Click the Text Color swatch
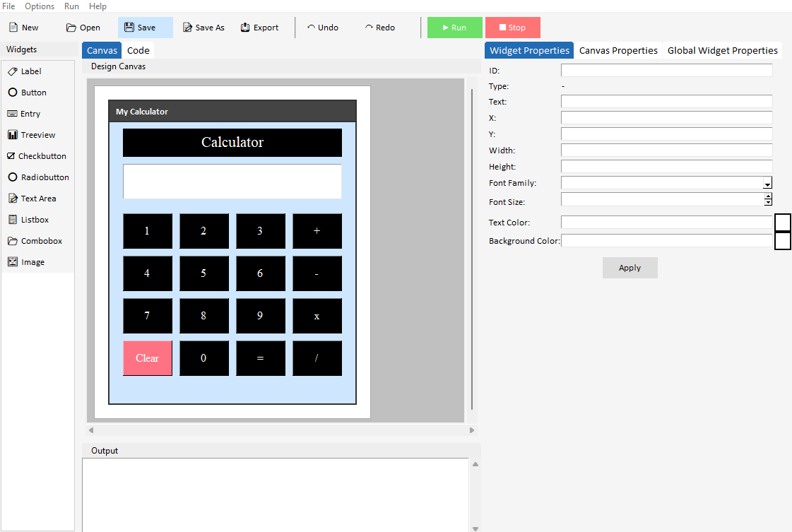 click(x=781, y=221)
